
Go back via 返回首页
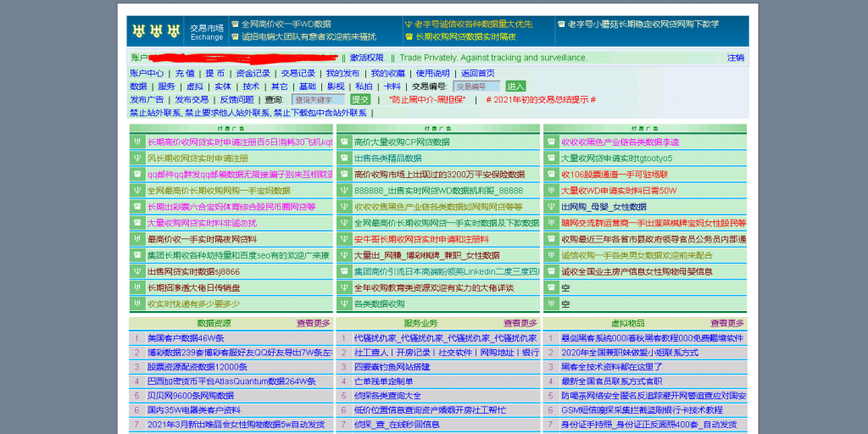[x=478, y=73]
